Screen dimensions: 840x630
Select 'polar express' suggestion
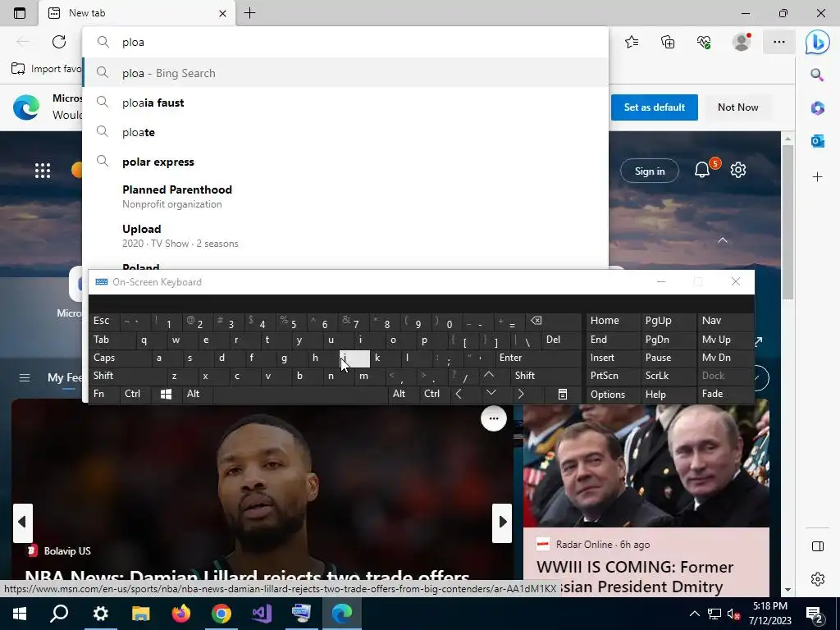(345, 162)
